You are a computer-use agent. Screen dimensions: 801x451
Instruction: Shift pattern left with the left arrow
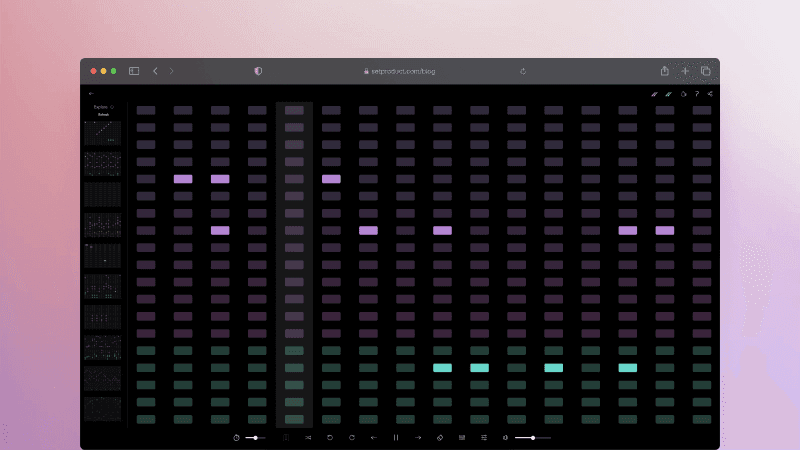[374, 438]
